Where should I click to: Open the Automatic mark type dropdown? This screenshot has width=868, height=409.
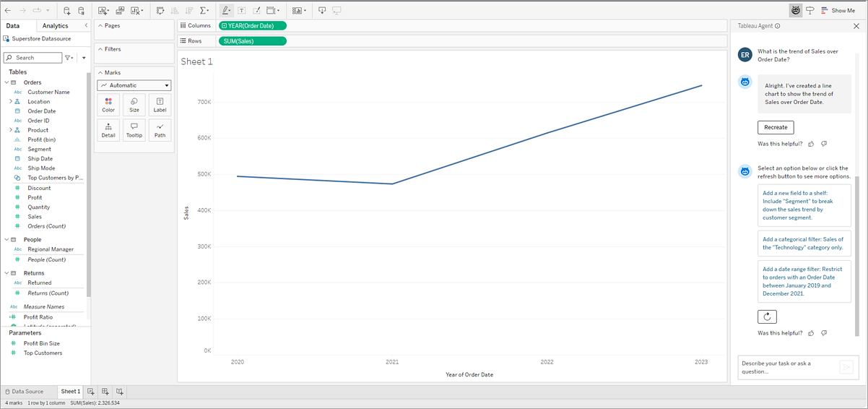[134, 85]
